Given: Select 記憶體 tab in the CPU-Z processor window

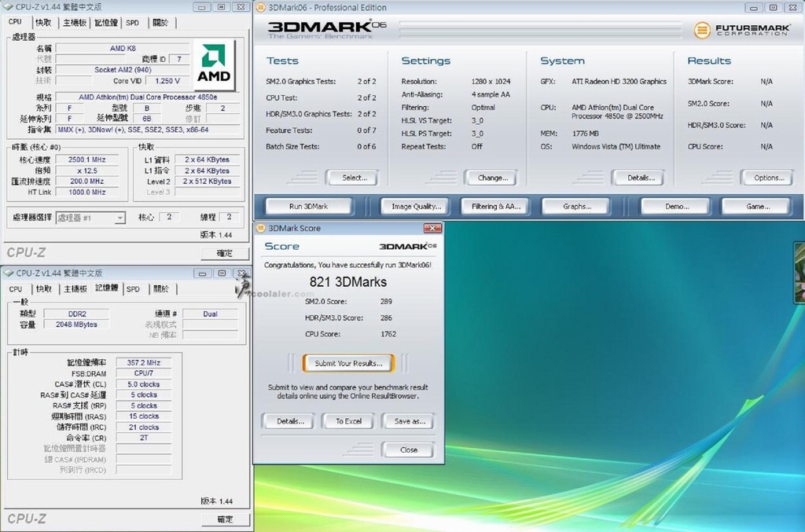Looking at the screenshot, I should [106, 23].
